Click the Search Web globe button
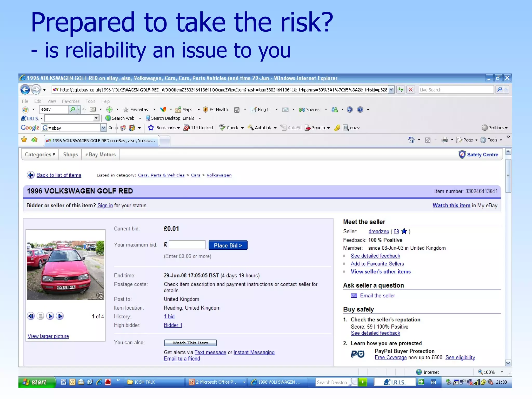The image size is (532, 399). pos(120,118)
